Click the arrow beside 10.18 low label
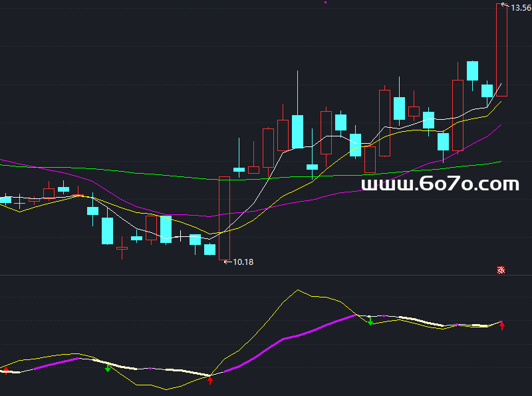This screenshot has height=396, width=532. coord(227,262)
